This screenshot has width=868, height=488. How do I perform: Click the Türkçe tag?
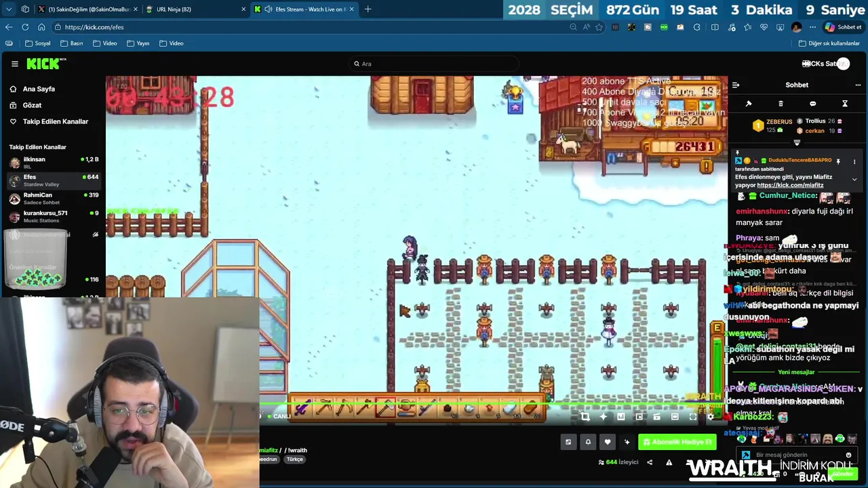(x=294, y=459)
